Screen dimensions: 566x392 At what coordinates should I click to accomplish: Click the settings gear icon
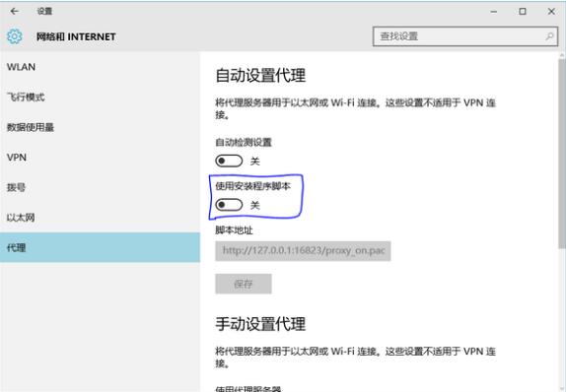coord(15,36)
